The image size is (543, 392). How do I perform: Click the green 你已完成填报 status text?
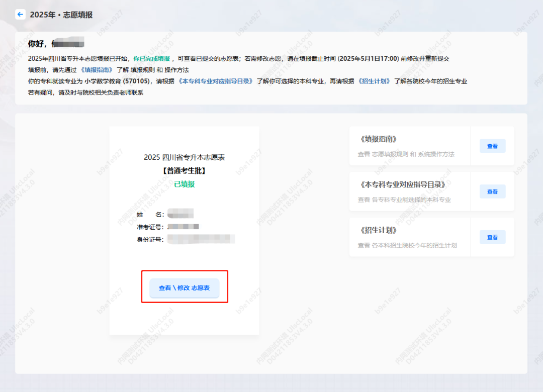point(152,59)
